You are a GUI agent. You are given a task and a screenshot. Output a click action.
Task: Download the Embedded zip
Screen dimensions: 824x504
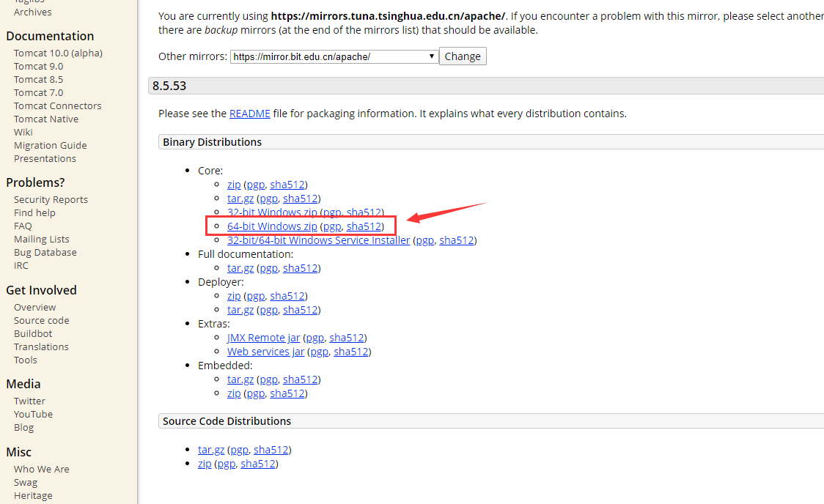click(234, 393)
